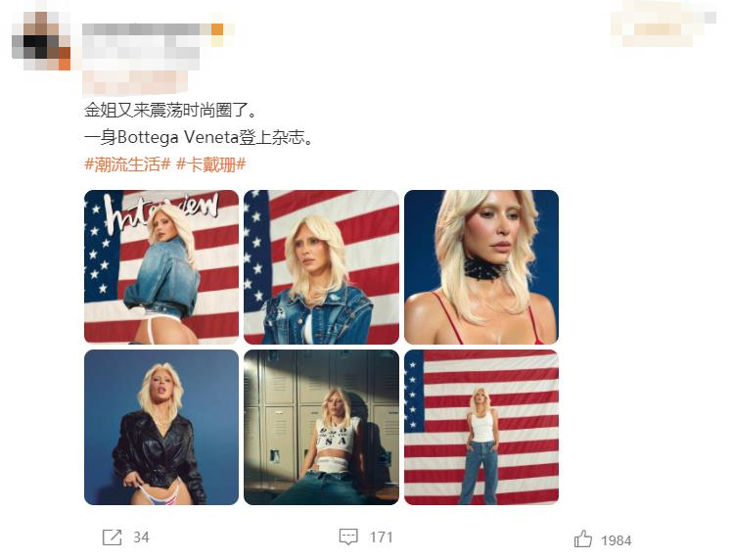Click the blurred post source line

point(135,81)
